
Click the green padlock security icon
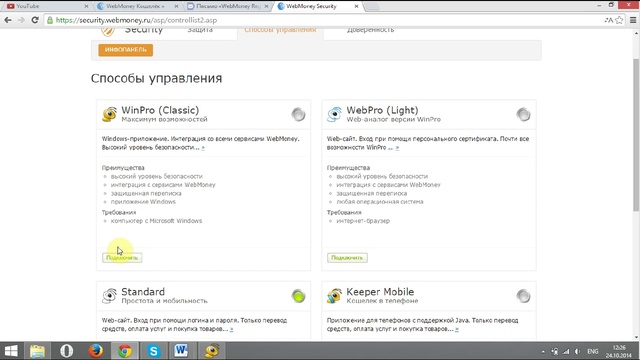[50, 20]
